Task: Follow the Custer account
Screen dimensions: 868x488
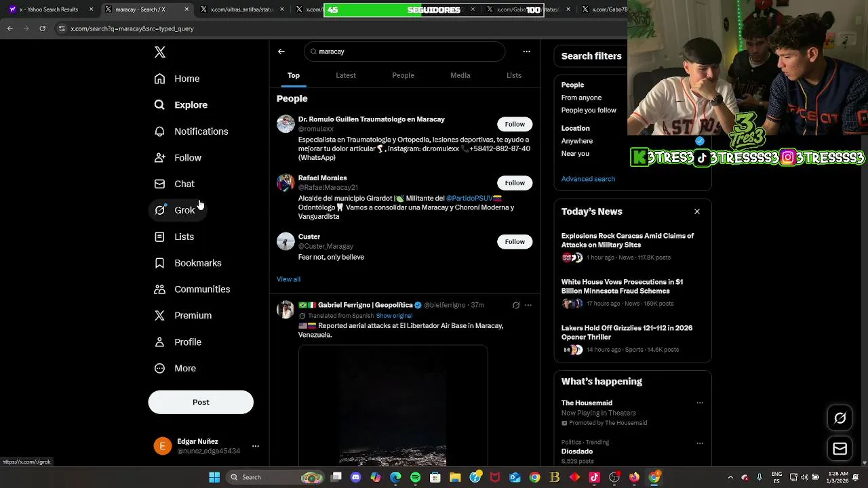Action: (x=515, y=242)
